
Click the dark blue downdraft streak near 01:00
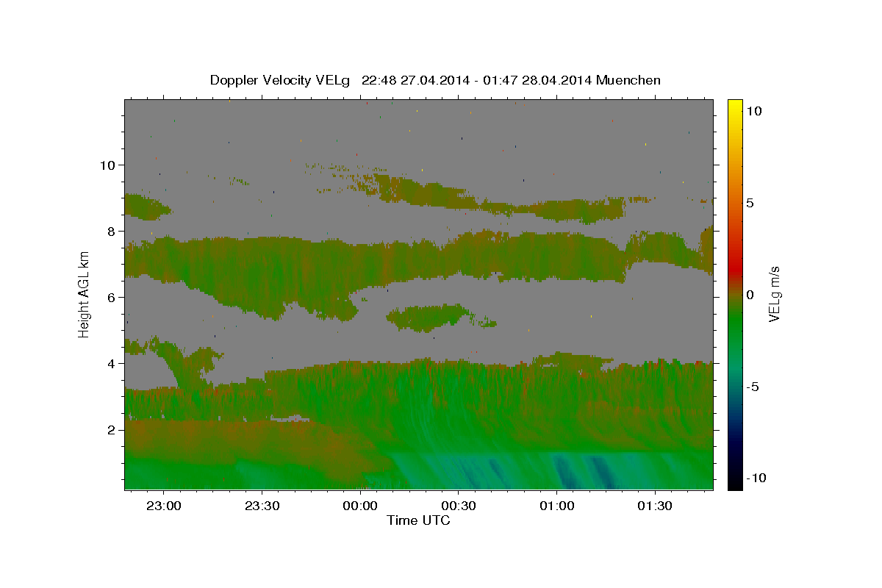pyautogui.click(x=564, y=470)
